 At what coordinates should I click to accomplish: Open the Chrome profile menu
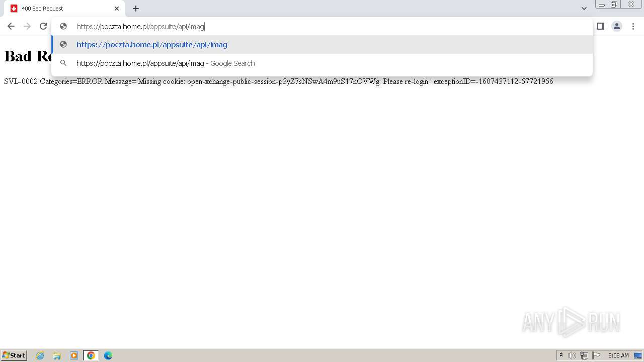coord(617,26)
